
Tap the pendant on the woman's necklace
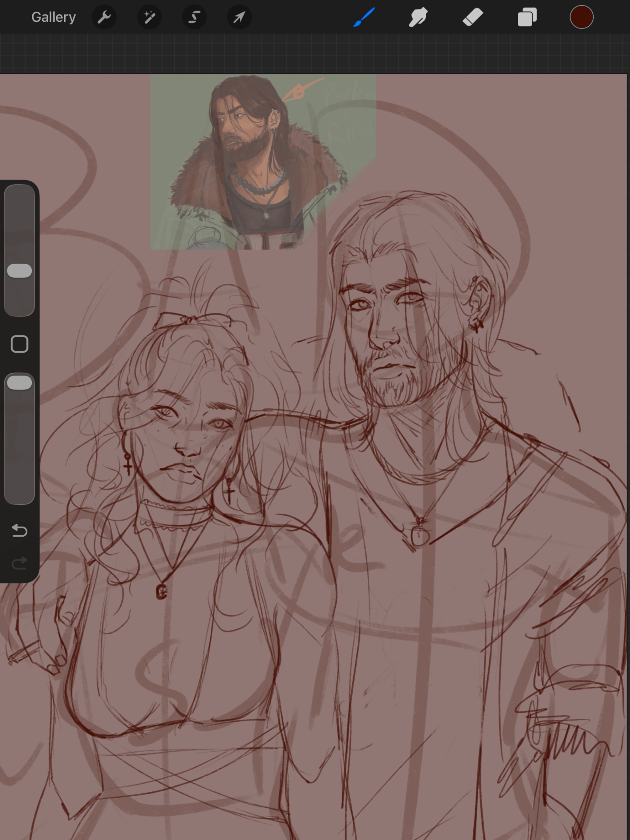point(162,591)
